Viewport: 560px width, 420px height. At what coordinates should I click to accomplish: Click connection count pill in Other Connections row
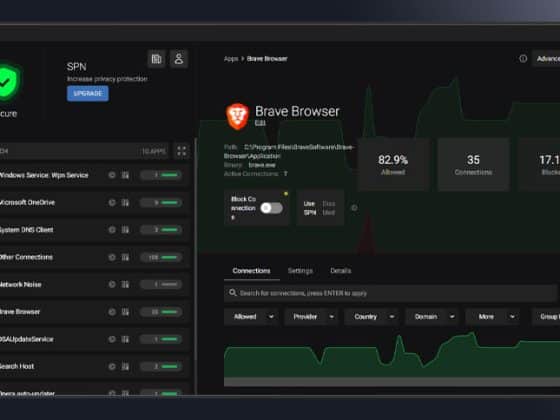[x=161, y=257]
